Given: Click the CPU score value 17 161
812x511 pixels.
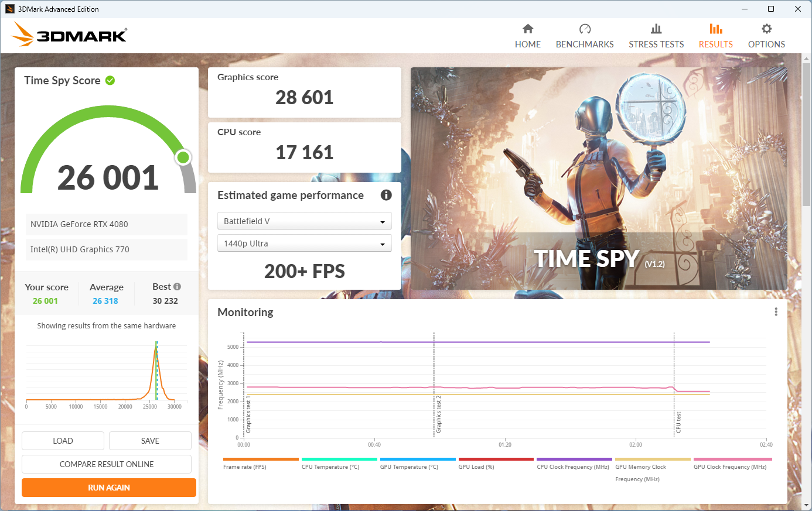Looking at the screenshot, I should pos(305,152).
